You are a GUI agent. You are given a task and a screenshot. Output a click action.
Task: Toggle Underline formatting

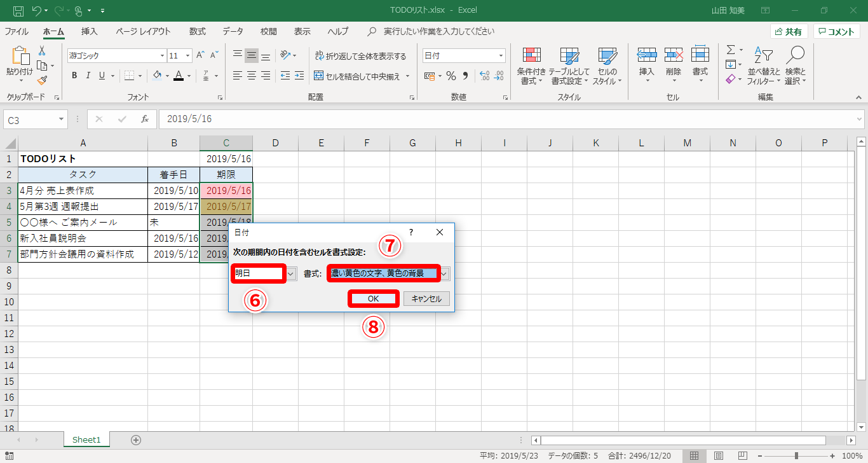(x=102, y=76)
